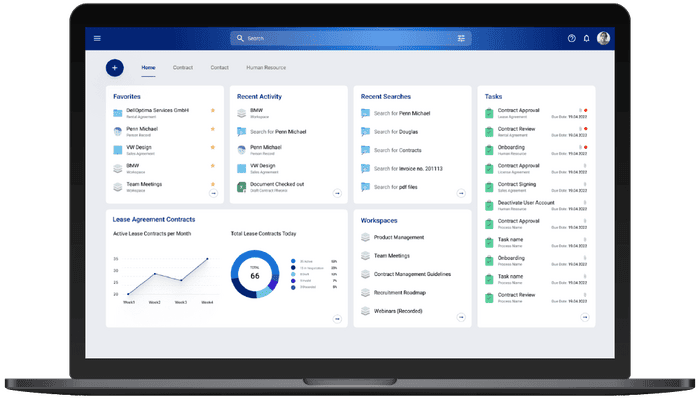Click Contract Signing task clipboard icon
Image resolution: width=700 pixels, height=399 pixels.
489,187
